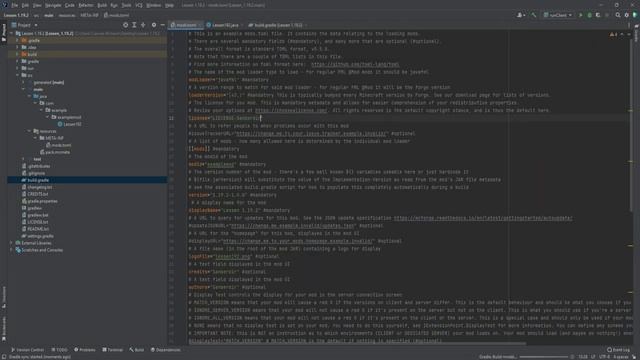Open the Terminal tool window
The image size is (640, 360).
pyautogui.click(x=112, y=350)
